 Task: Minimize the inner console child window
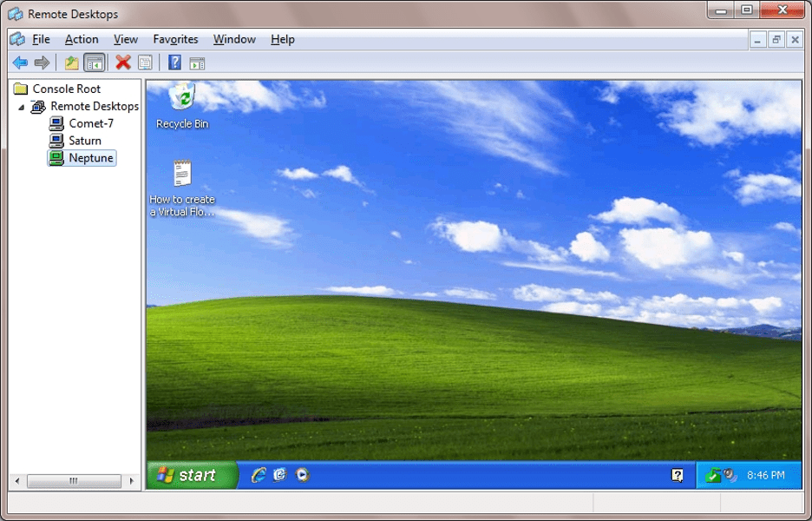[x=757, y=40]
